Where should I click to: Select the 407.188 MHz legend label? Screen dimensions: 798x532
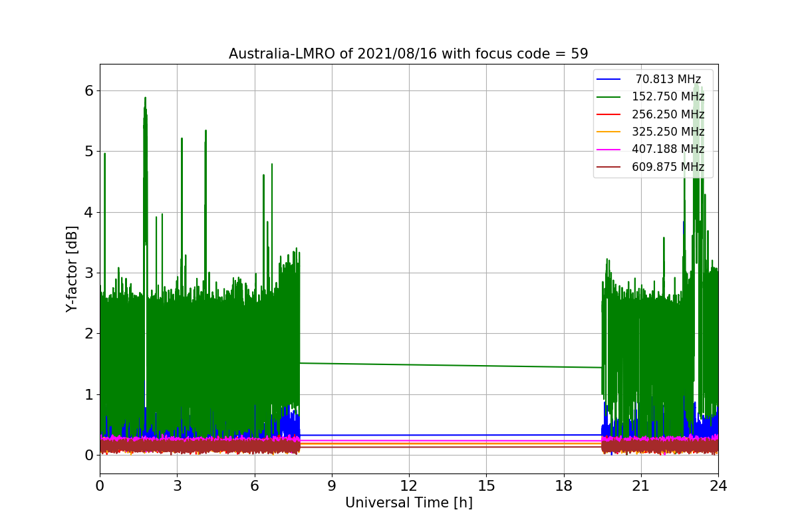[668, 150]
